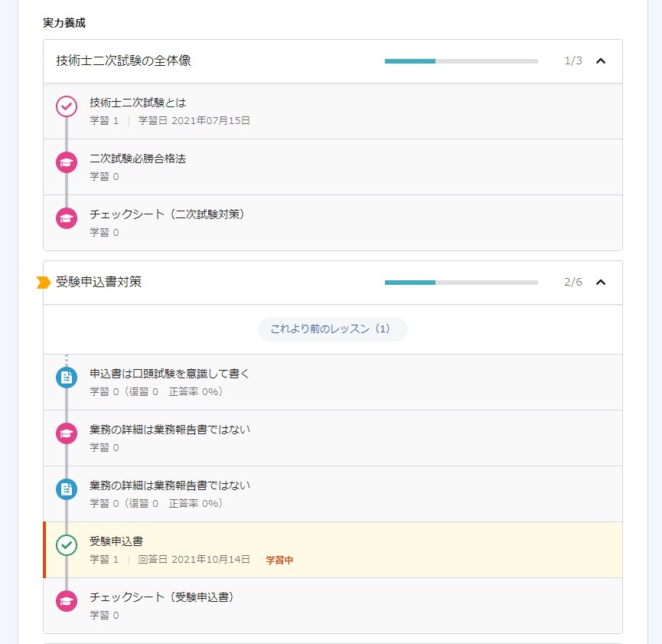Click graduation cap icon for チェックシート（二次試験対策）

pyautogui.click(x=67, y=218)
